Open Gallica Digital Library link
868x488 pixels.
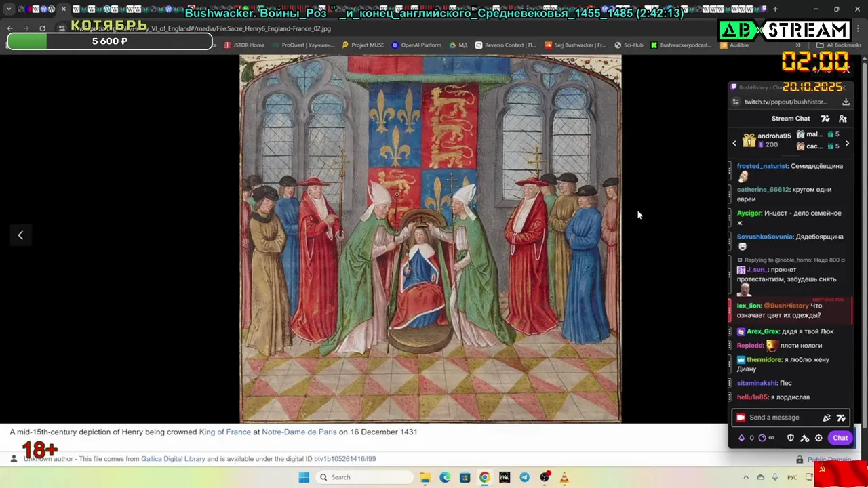click(x=173, y=459)
